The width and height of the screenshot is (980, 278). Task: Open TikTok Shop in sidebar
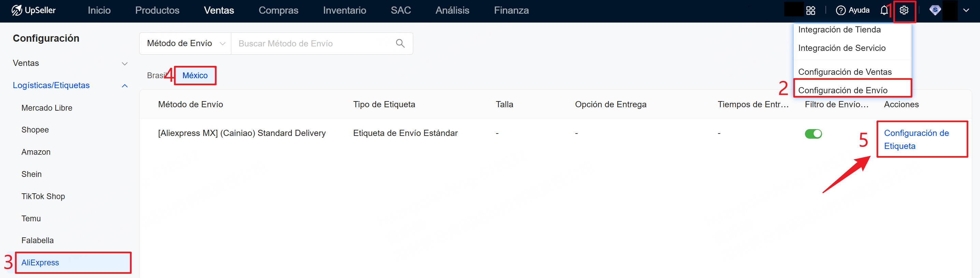tap(43, 196)
